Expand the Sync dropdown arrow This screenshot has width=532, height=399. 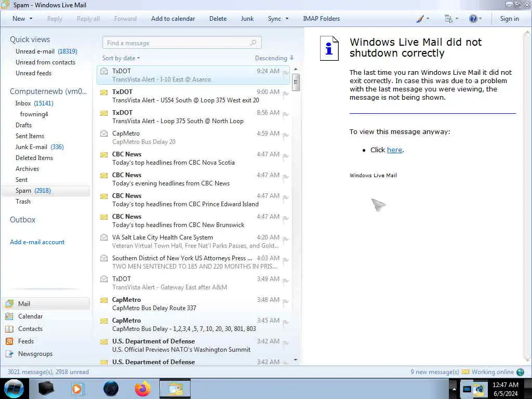point(287,19)
